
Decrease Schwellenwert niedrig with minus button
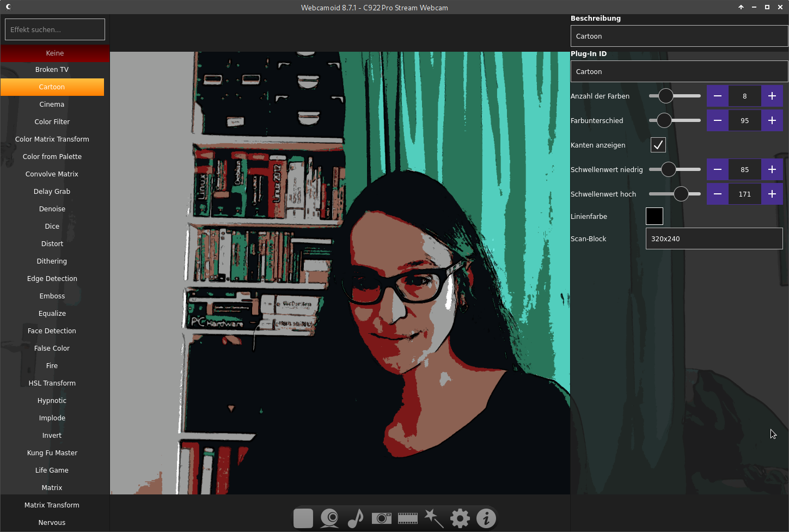coord(718,169)
